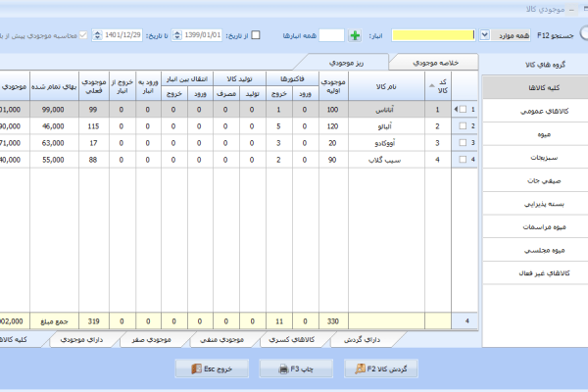Image resolution: width=588 pixels, height=392 pixels.
Task: Tick the checkbox for row 2 آلبالو
Action: (463, 126)
